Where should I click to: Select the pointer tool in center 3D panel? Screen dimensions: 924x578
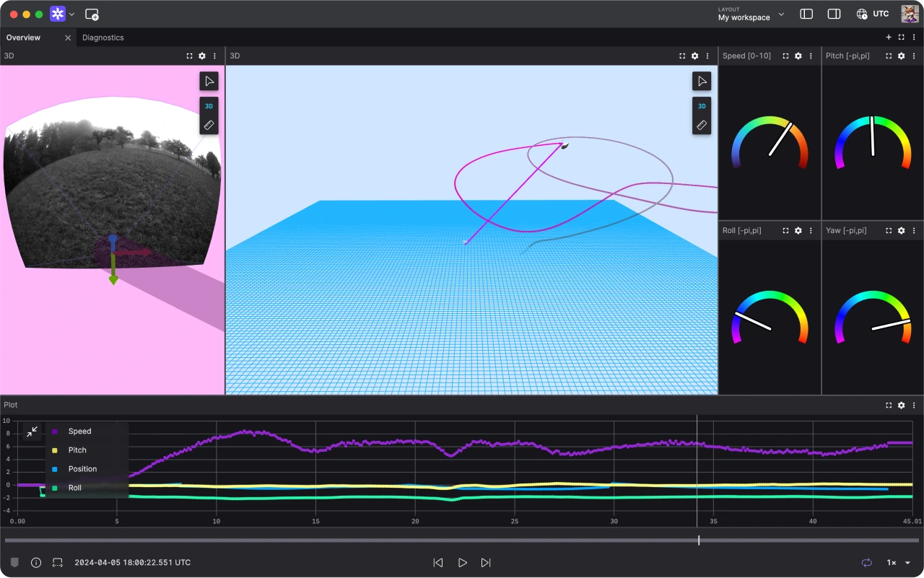[x=702, y=81]
